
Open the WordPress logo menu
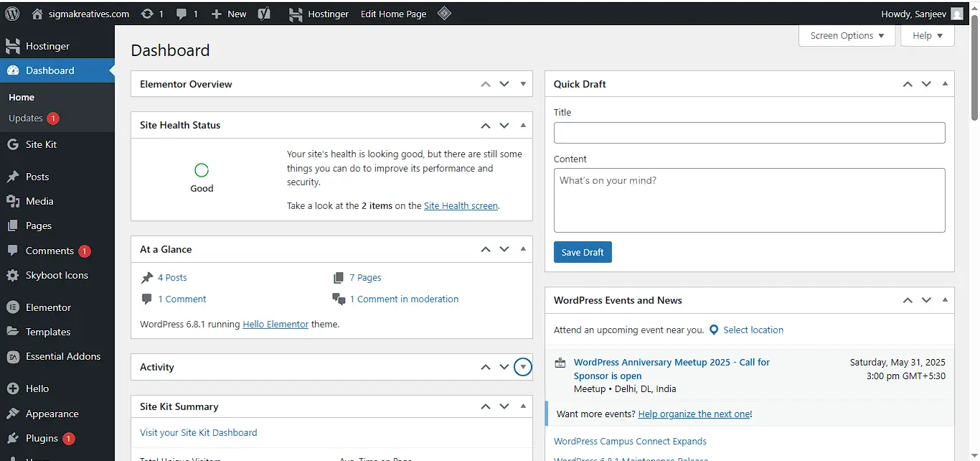pos(12,14)
